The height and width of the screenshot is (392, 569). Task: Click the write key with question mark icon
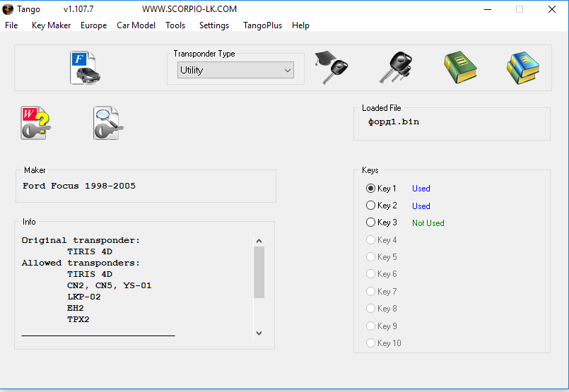pyautogui.click(x=36, y=123)
